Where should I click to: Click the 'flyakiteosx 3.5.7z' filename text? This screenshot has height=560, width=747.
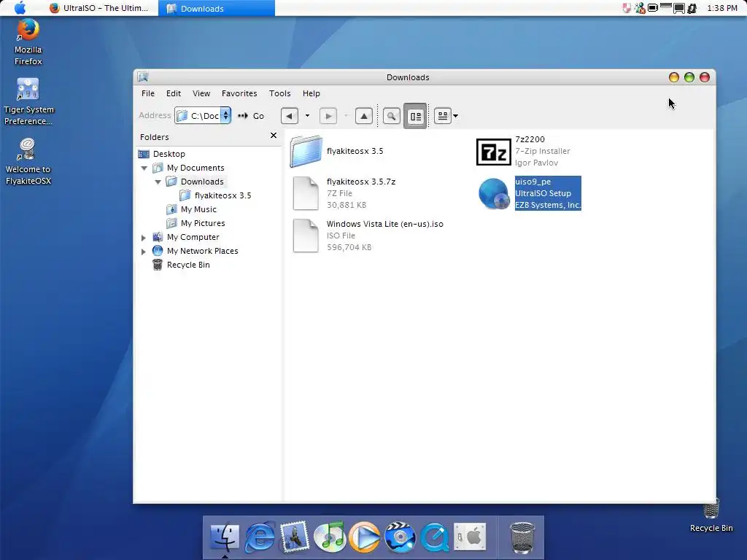[x=361, y=182]
